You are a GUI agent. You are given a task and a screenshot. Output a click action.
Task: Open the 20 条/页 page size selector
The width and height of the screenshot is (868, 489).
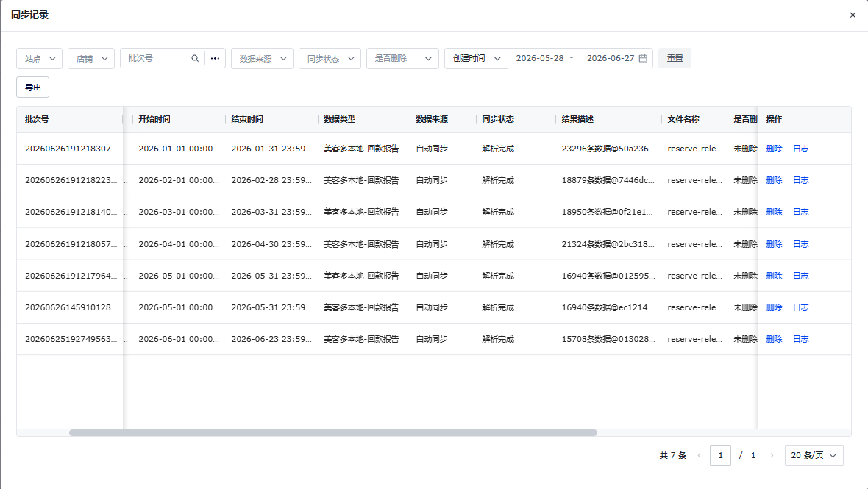(x=814, y=455)
